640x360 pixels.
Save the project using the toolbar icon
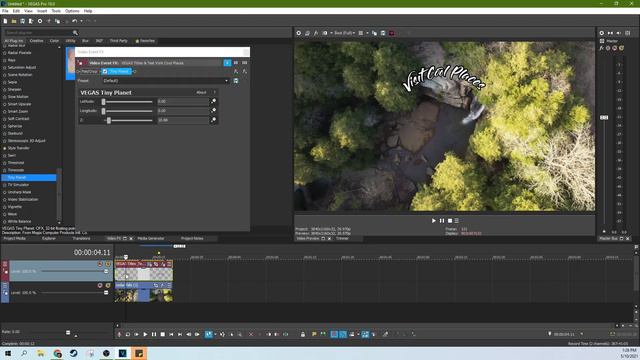(22, 21)
